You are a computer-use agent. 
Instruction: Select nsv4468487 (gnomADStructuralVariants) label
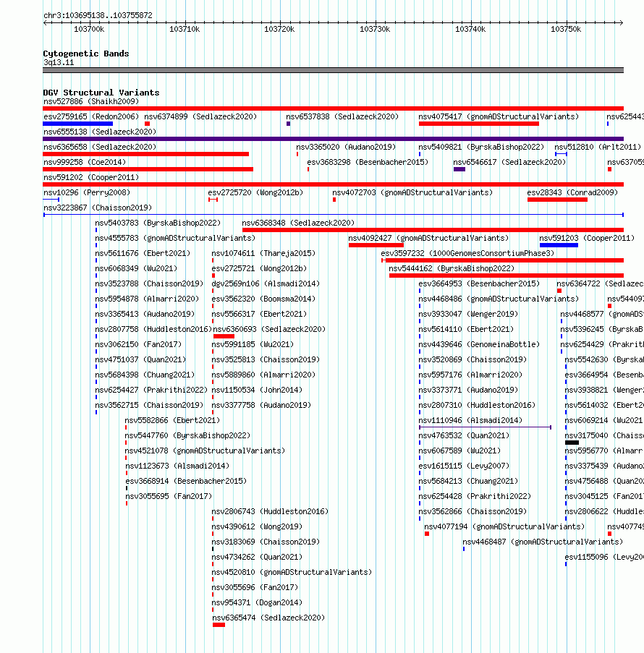pos(543,542)
